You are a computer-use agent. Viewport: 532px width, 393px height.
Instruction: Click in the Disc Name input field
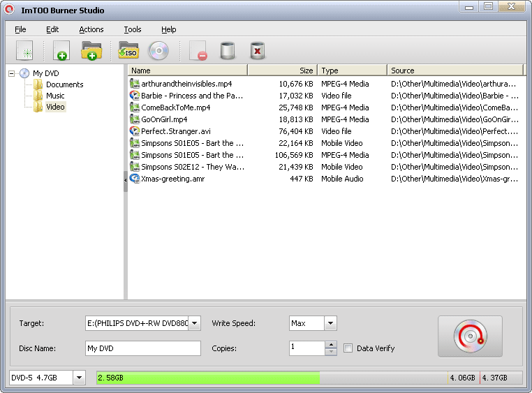143,348
